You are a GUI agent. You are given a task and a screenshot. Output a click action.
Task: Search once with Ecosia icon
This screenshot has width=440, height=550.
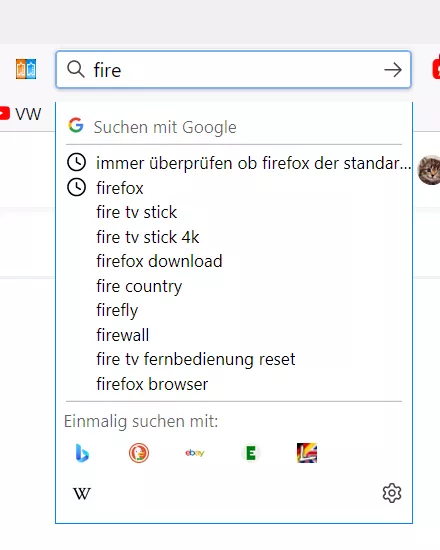coord(251,453)
